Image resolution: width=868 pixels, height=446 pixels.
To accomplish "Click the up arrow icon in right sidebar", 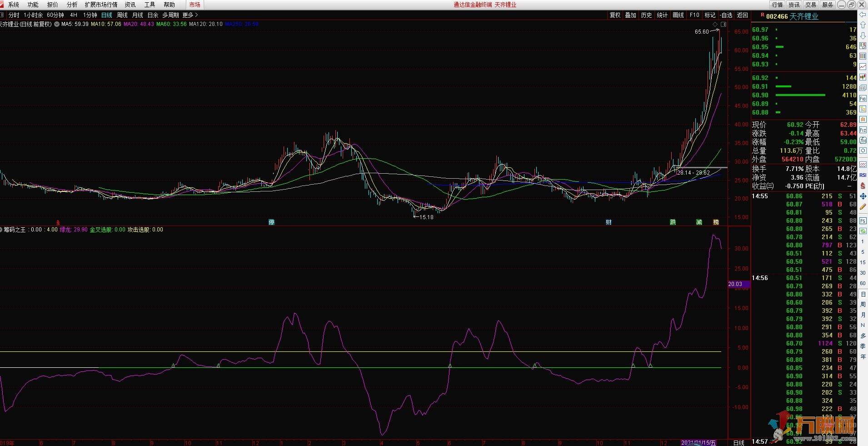I will [863, 25].
